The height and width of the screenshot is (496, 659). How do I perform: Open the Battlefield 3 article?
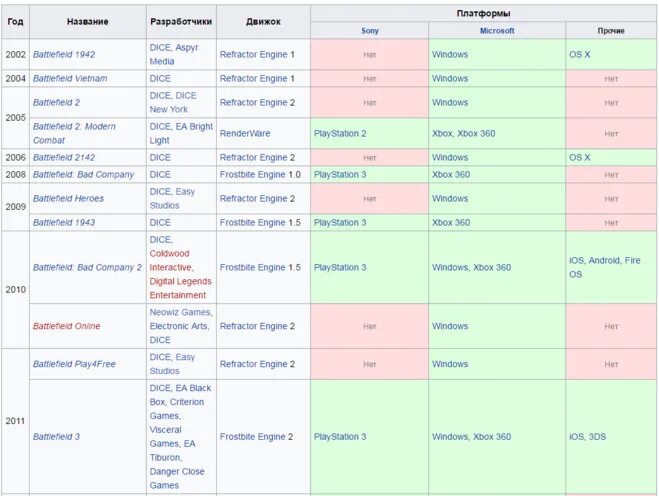pos(56,437)
